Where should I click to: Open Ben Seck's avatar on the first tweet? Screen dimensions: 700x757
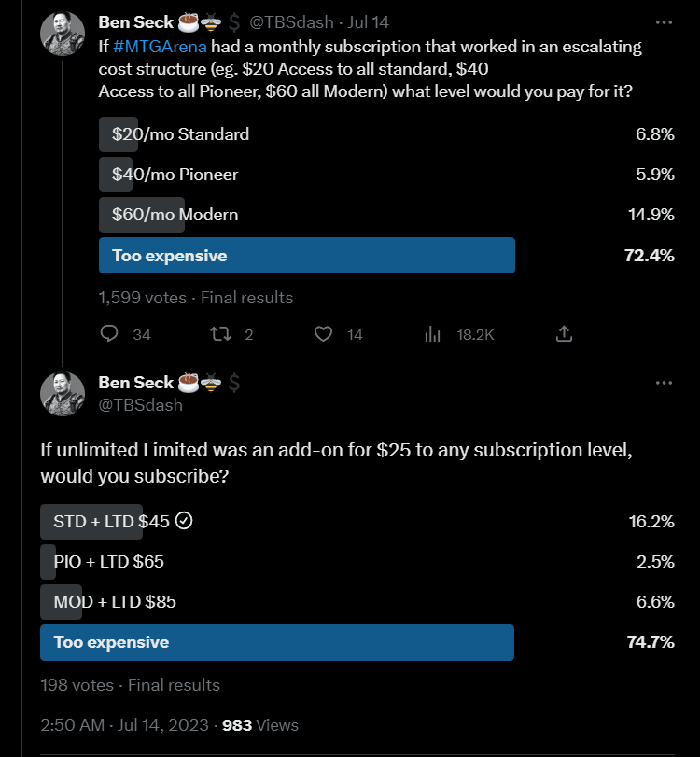(63, 35)
